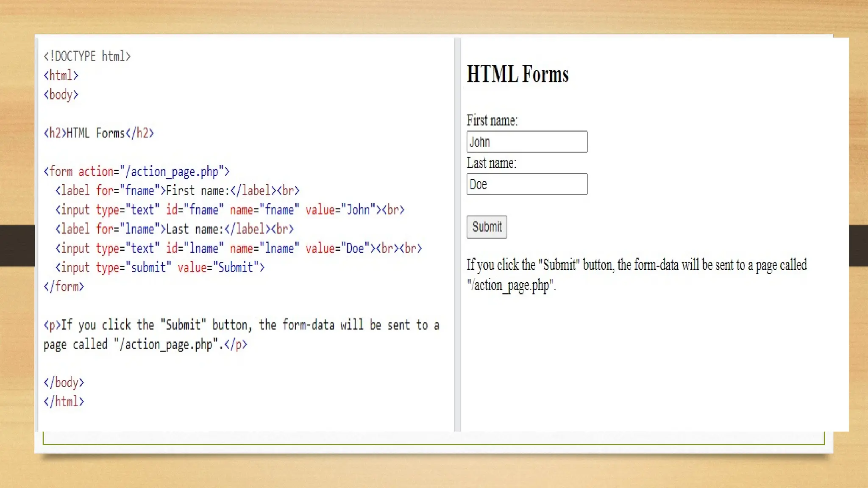This screenshot has width=868, height=488.
Task: Click the closing </body> tag line
Action: [64, 383]
